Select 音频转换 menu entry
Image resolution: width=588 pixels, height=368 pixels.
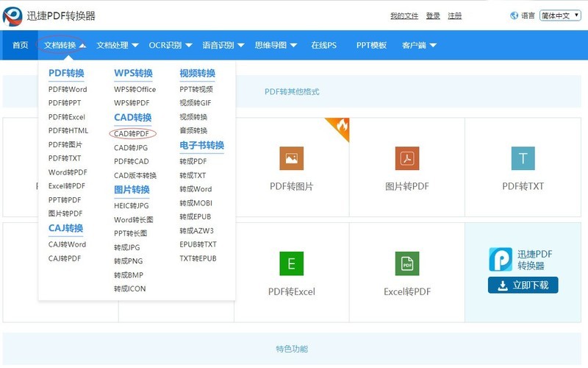tap(193, 131)
